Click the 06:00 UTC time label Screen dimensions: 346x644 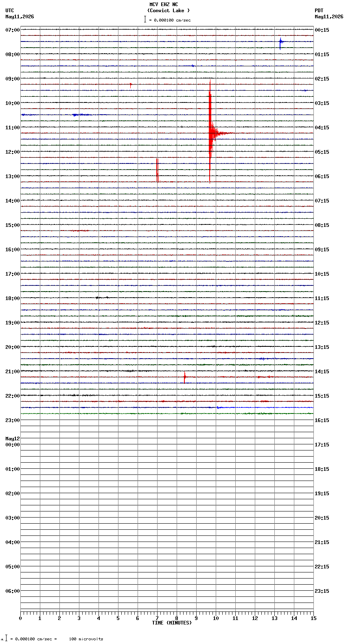click(x=13, y=591)
